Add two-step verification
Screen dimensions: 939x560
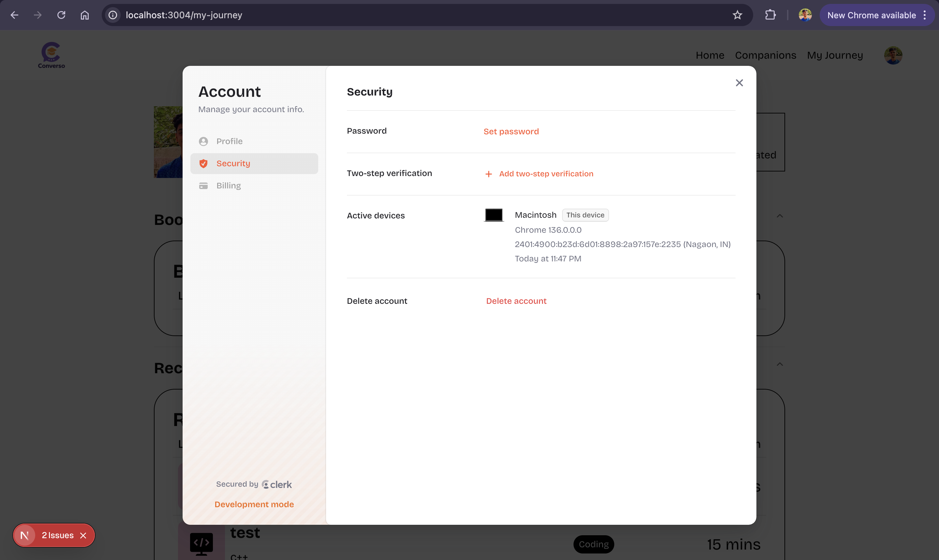[x=545, y=174]
